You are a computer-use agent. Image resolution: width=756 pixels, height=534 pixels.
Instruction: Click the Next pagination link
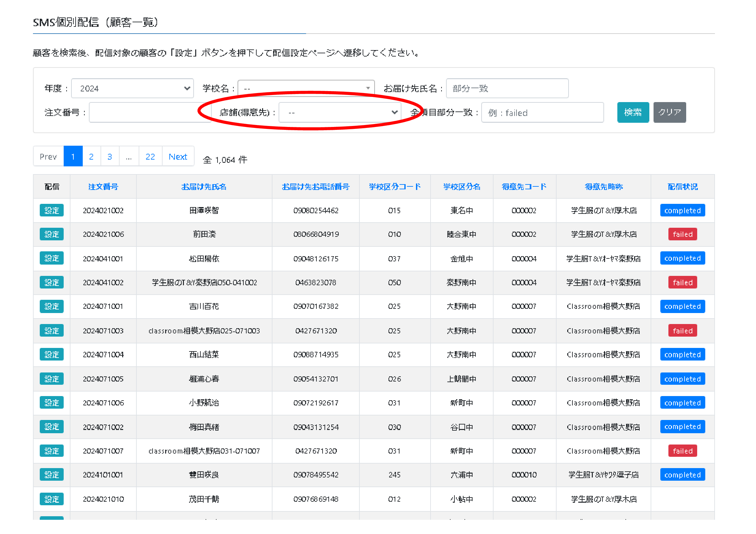tap(178, 157)
